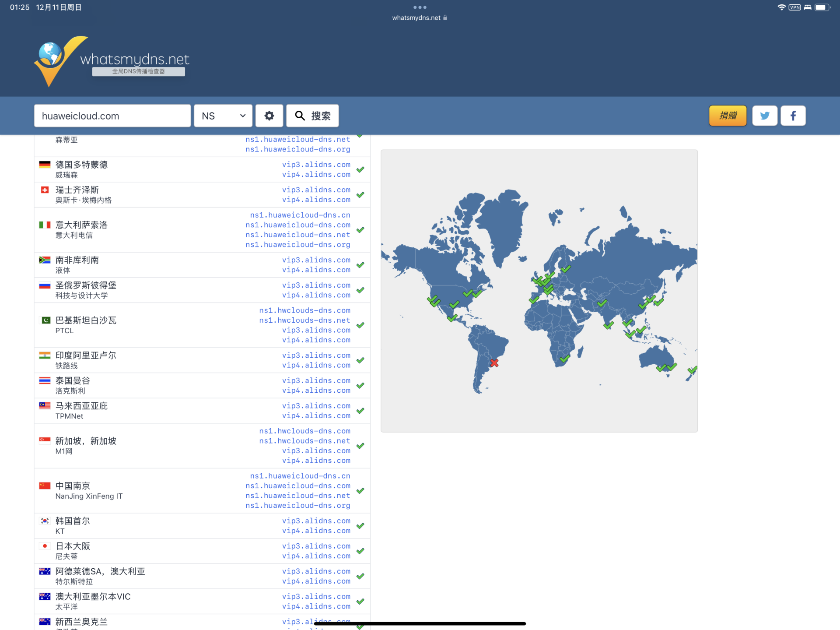The height and width of the screenshot is (630, 840).
Task: Click the Japan flag icon
Action: pos(45,546)
